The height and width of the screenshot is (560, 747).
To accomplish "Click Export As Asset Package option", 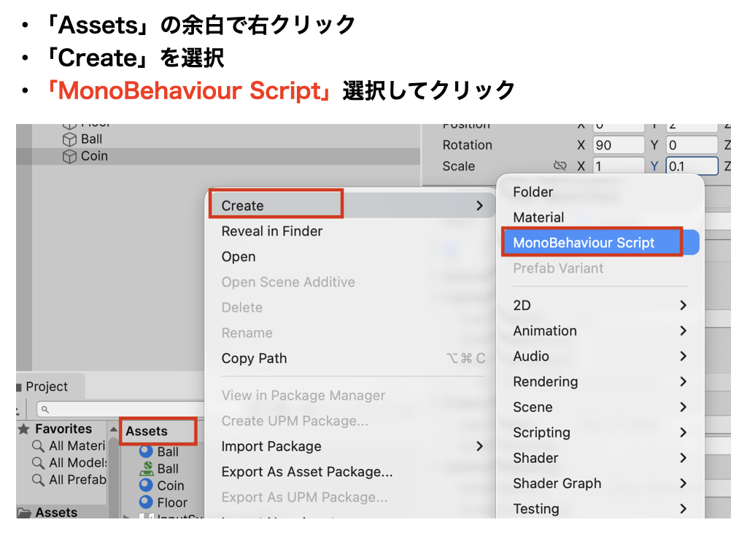I will coord(306,472).
